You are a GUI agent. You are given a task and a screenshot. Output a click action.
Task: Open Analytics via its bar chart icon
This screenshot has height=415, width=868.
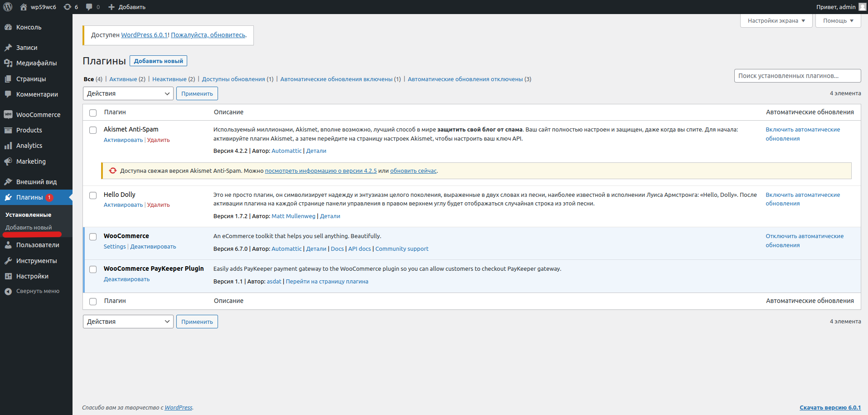(8, 146)
